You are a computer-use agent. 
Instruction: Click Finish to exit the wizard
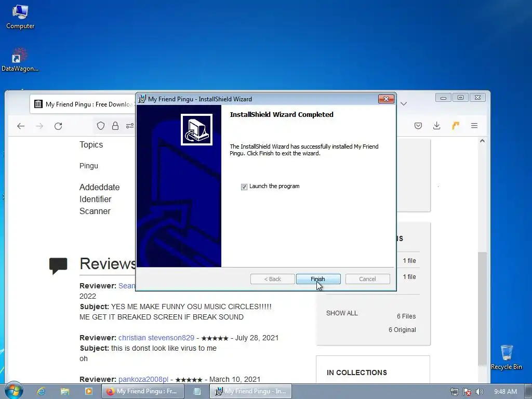tap(318, 279)
